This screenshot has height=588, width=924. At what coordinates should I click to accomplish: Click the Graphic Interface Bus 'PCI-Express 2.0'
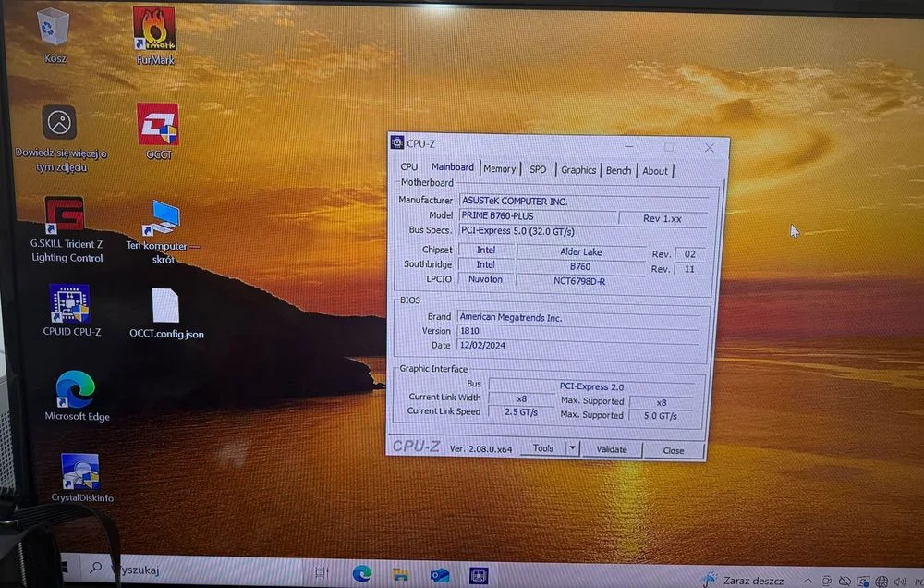point(591,386)
